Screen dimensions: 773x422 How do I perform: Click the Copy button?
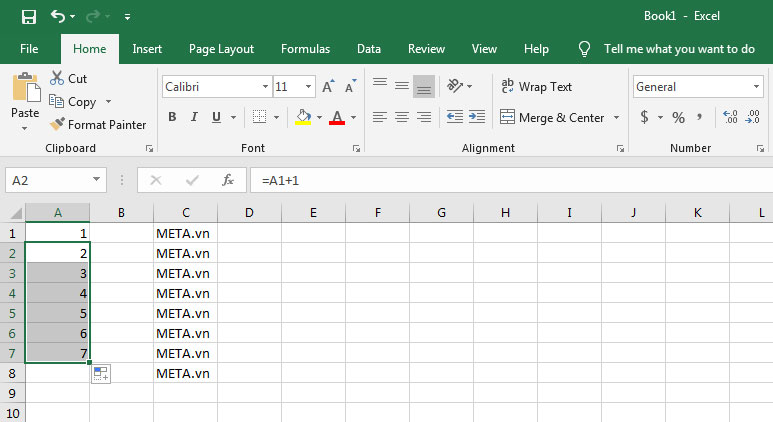[x=73, y=102]
